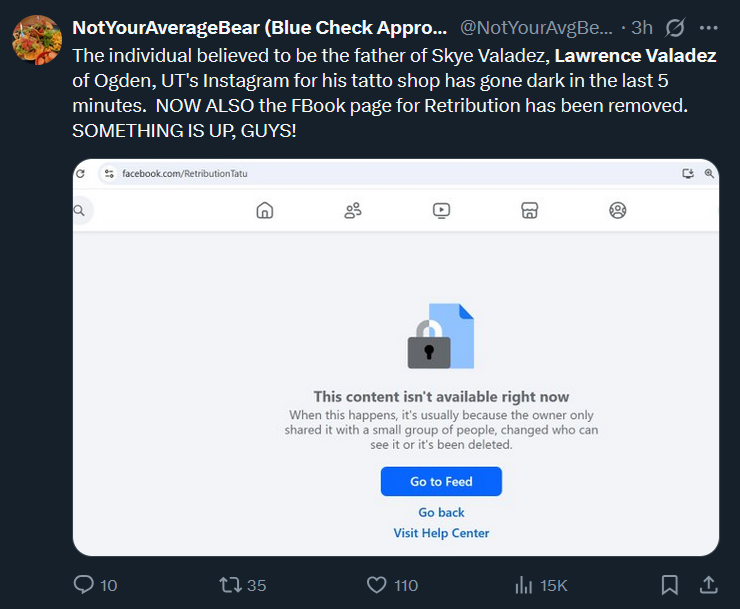Screen dimensions: 740x609
Task: Like the tweet with 110 likes
Action: coord(377,585)
